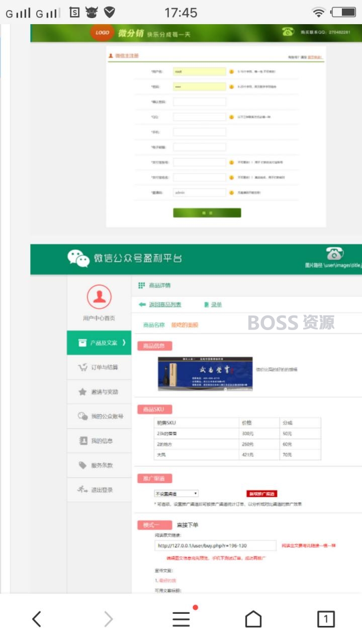Expand 产品及文案 chevron arrow
This screenshot has width=362, height=644.
click(124, 343)
